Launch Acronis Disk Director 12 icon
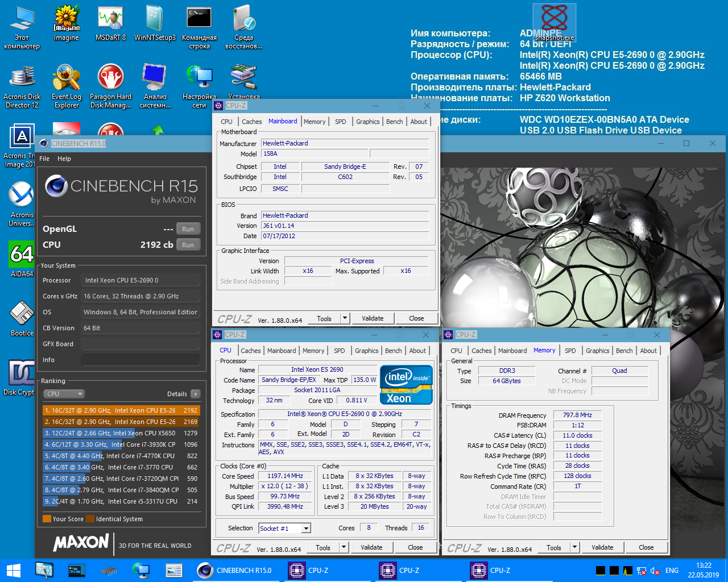 point(22,86)
